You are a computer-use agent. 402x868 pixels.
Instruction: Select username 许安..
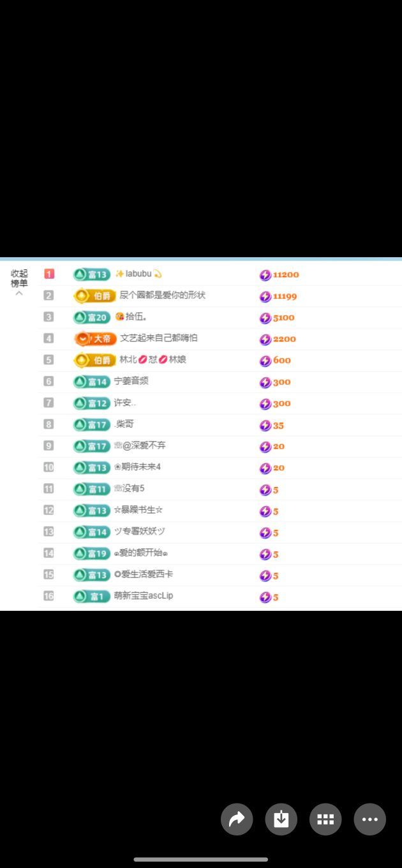pos(125,403)
